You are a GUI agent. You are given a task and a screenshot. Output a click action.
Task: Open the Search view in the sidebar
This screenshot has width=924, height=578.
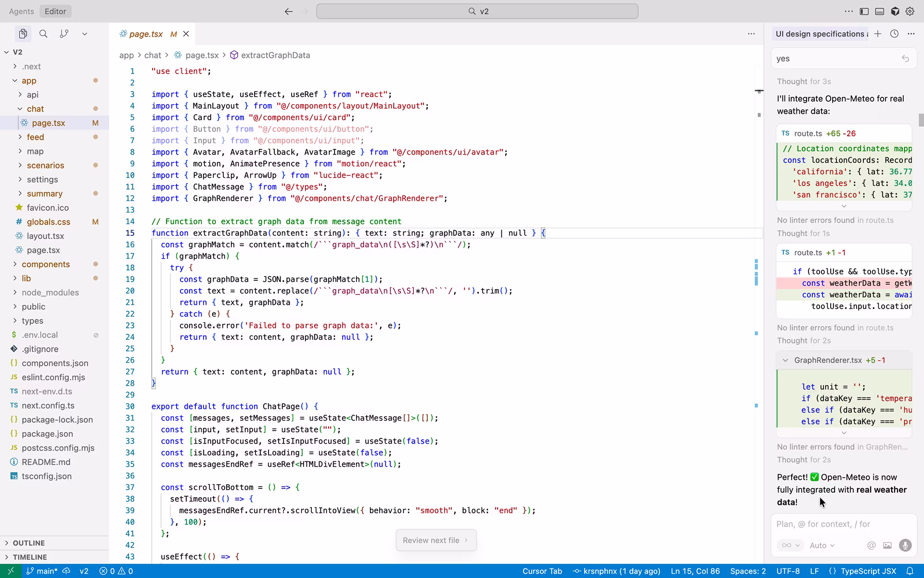[43, 34]
